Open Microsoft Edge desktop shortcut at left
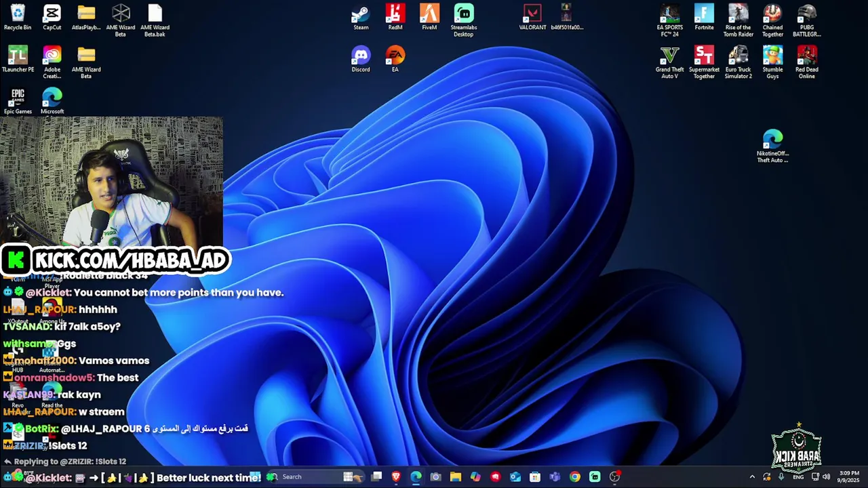868x488 pixels. pyautogui.click(x=52, y=101)
